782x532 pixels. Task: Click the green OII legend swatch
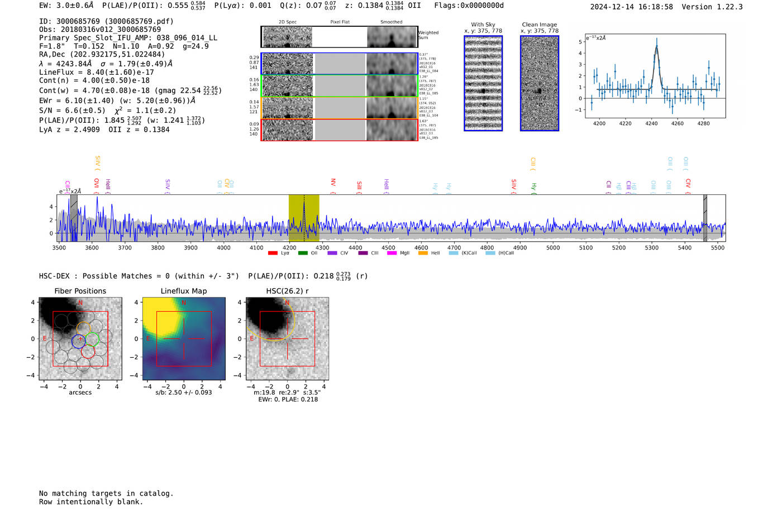(303, 253)
